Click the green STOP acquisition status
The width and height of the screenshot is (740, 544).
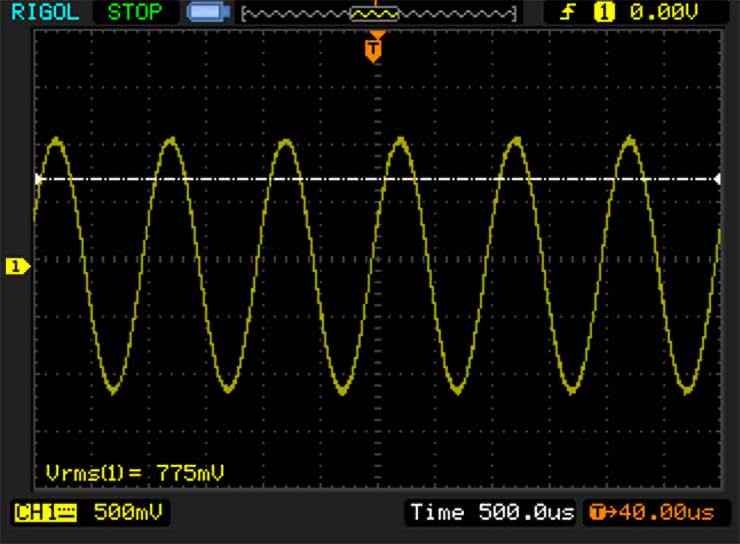tap(136, 13)
